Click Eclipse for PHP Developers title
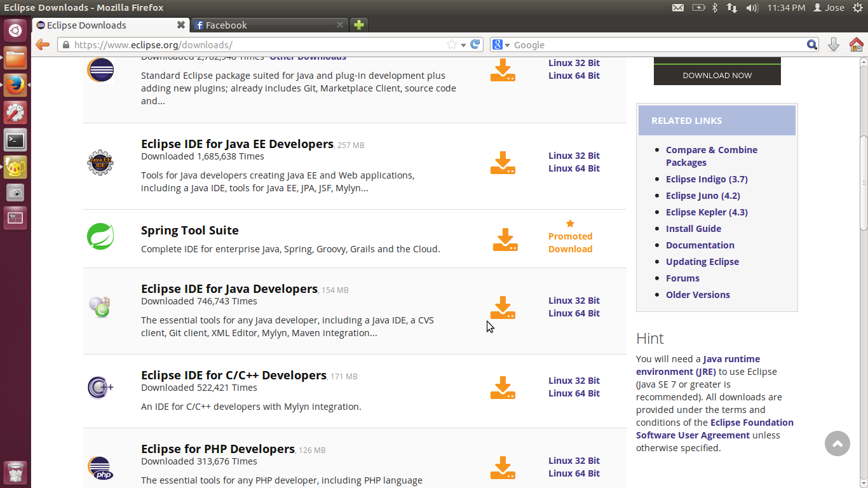Screen dimensions: 868x488 tap(218, 449)
